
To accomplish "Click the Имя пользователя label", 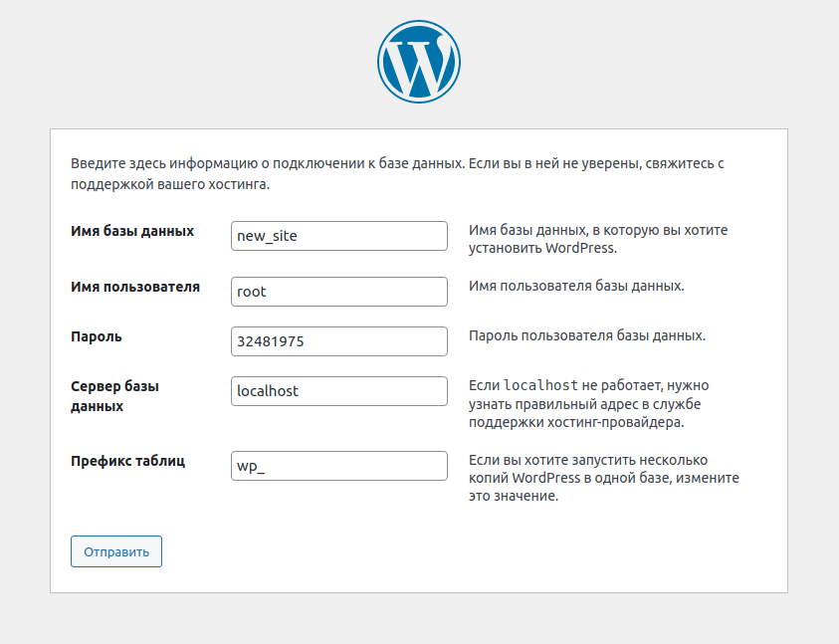I will coord(135,287).
